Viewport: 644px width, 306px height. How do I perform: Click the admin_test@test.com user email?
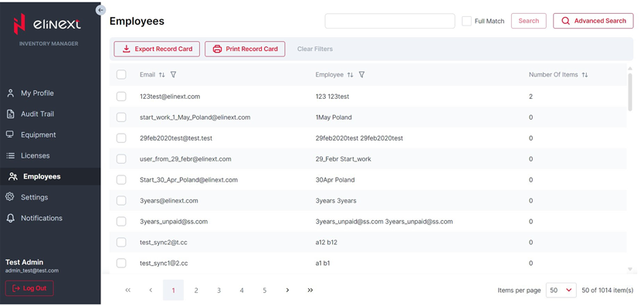[x=32, y=270]
